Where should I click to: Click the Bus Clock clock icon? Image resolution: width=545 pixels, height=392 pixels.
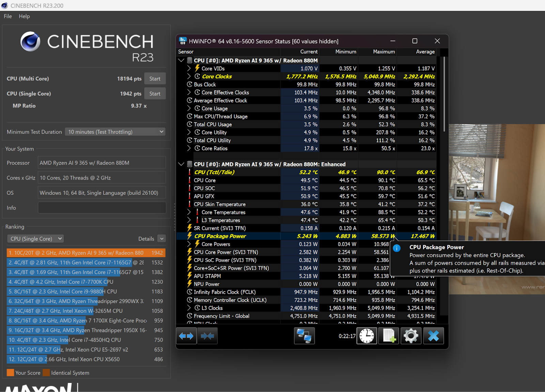(190, 84)
